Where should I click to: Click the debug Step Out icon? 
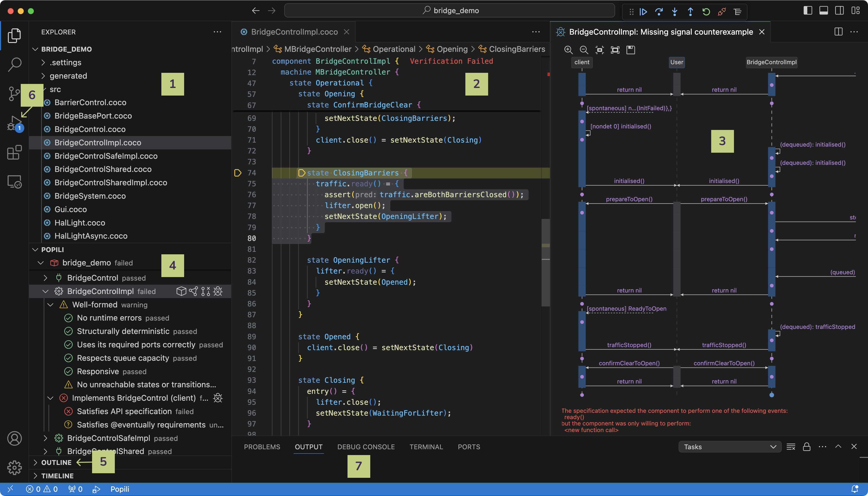pyautogui.click(x=690, y=12)
